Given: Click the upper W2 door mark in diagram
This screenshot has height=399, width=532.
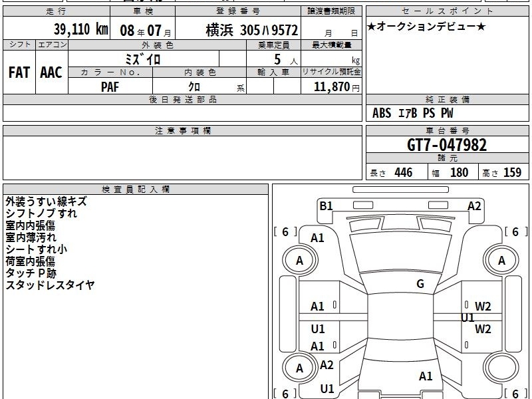Looking at the screenshot, I should point(483,307).
